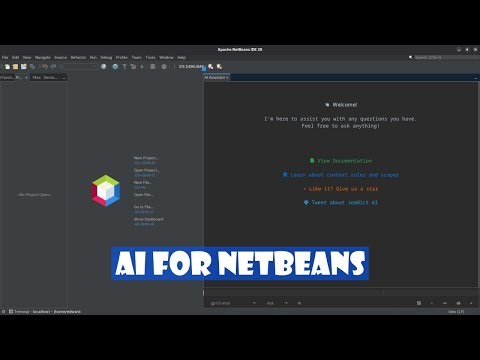Screen dimensions: 480x360
Task: Click the grey globe browser icon in the toolbar
Action: click(x=104, y=67)
